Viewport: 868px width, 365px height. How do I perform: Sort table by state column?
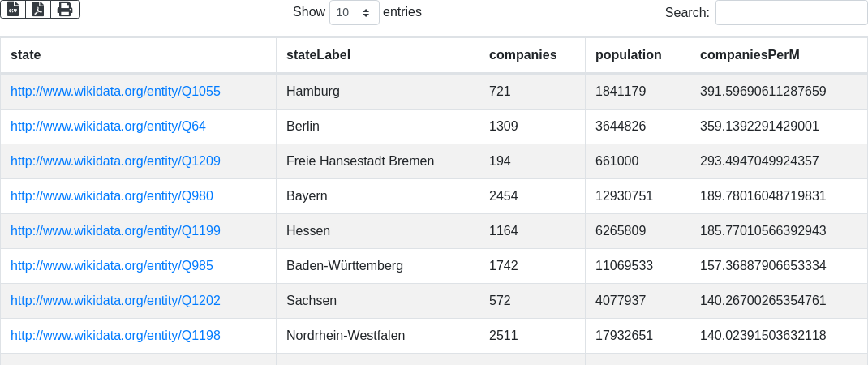[x=26, y=55]
